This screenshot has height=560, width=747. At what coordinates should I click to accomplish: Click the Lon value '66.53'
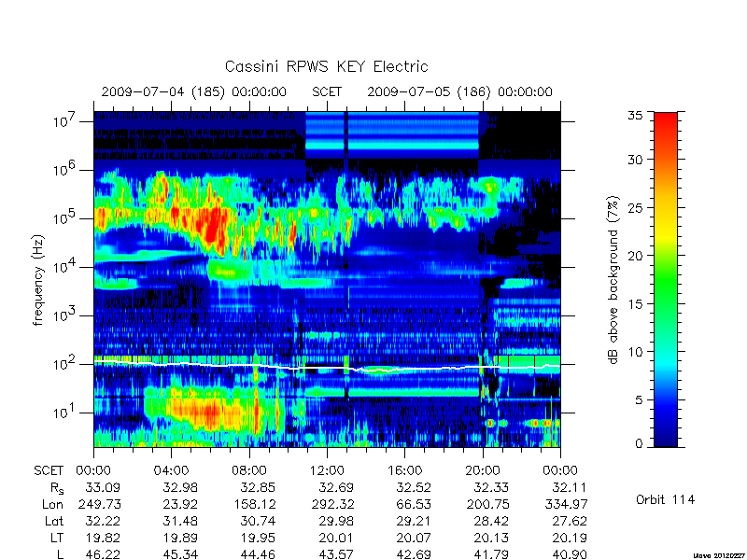414,504
